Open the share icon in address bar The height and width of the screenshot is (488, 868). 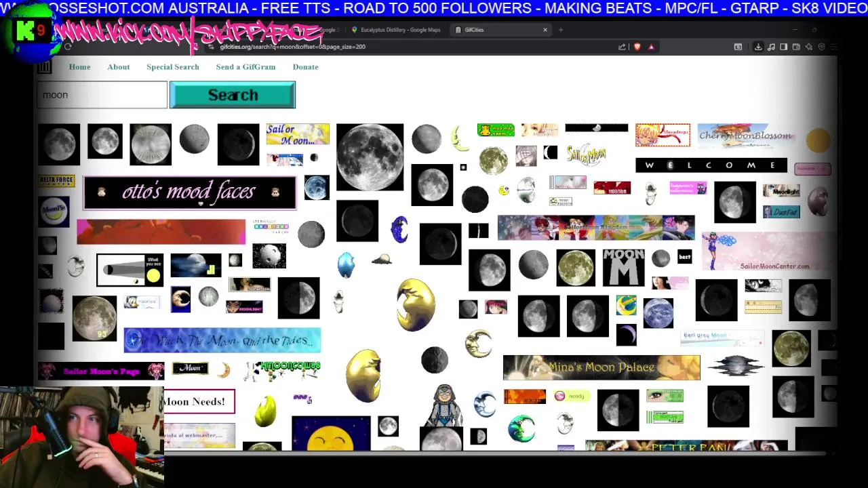click(622, 47)
